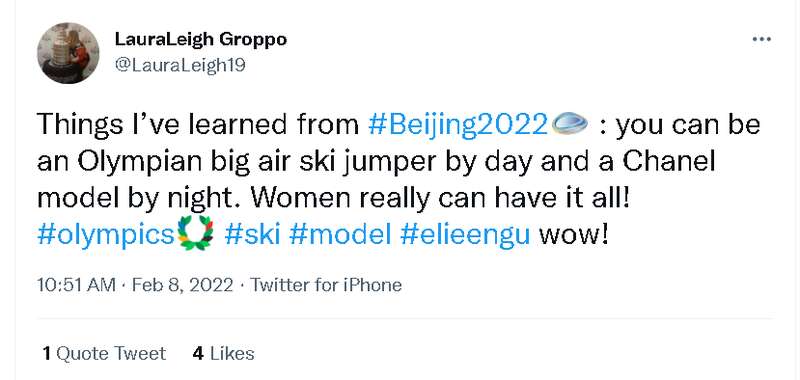800x380 pixels.
Task: Click the olympic wreath emoji icon
Action: [x=195, y=234]
